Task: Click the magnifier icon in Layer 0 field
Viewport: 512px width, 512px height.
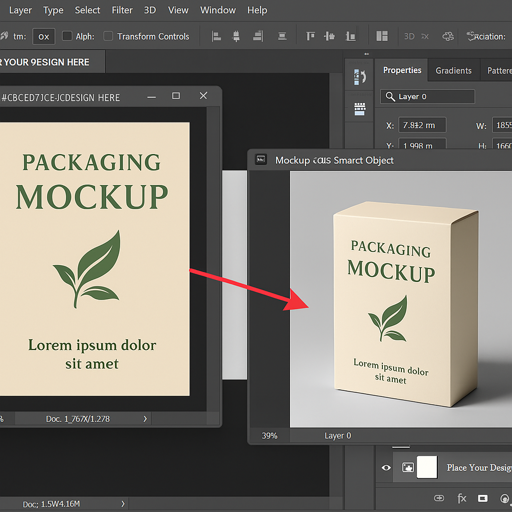Action: pos(390,97)
